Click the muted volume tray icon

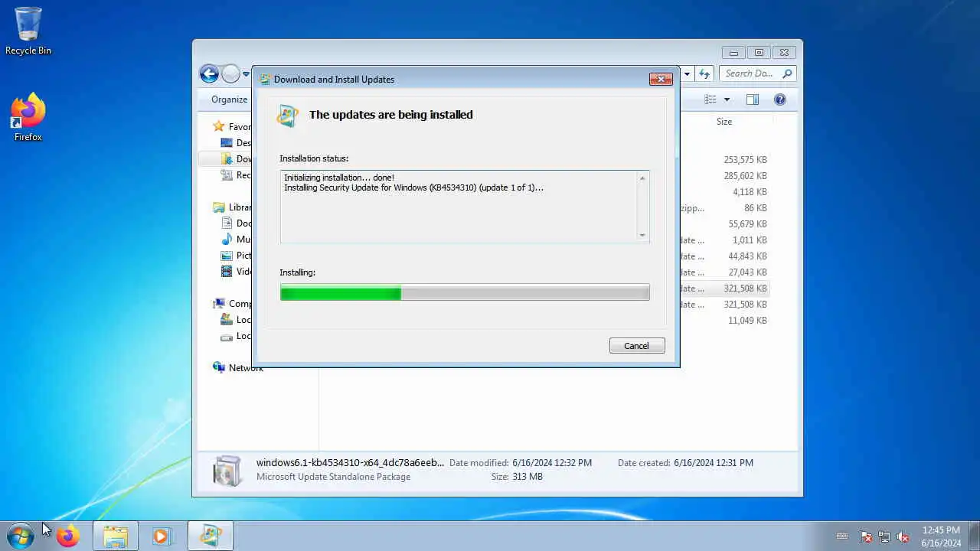903,536
